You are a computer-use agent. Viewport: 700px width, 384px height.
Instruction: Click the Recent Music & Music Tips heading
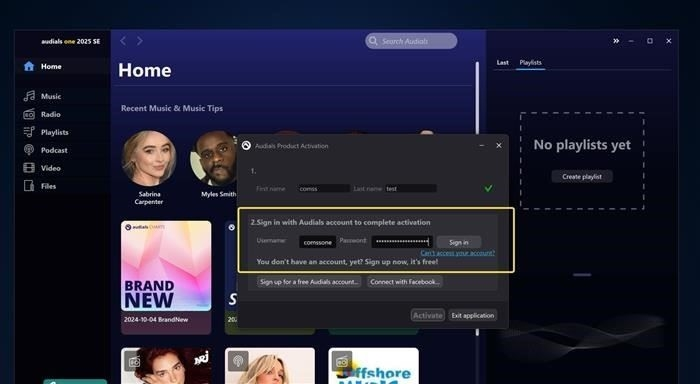pyautogui.click(x=172, y=108)
